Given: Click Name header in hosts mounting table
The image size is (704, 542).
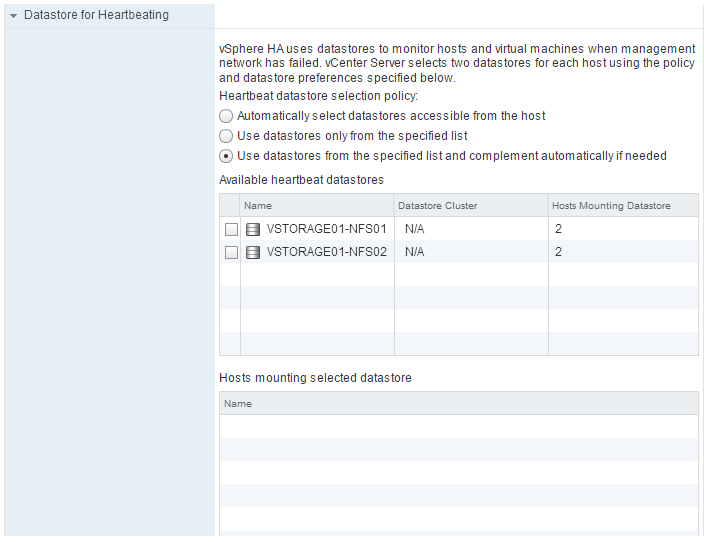Looking at the screenshot, I should [x=458, y=404].
